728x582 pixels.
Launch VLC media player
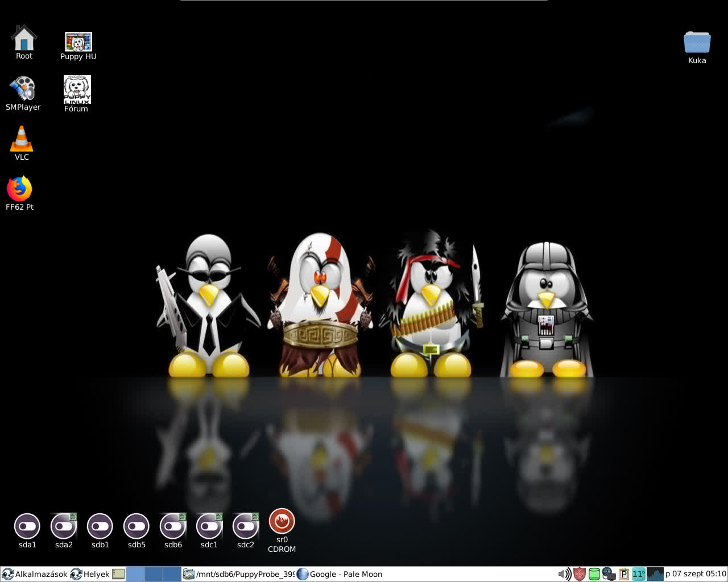click(22, 138)
